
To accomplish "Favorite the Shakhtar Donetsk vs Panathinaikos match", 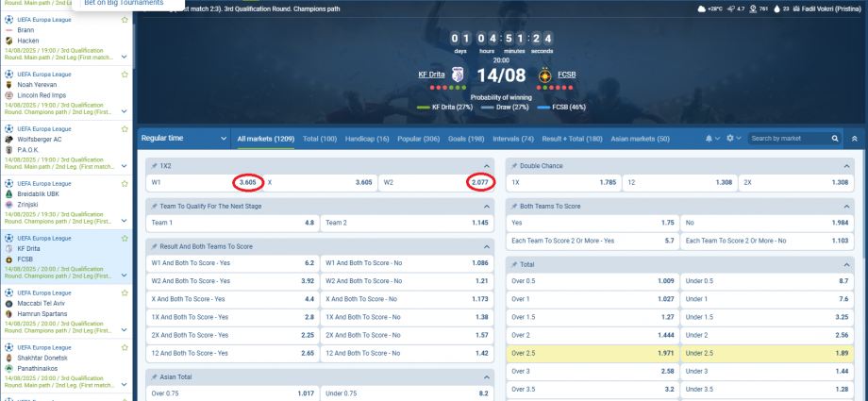I will pos(125,348).
